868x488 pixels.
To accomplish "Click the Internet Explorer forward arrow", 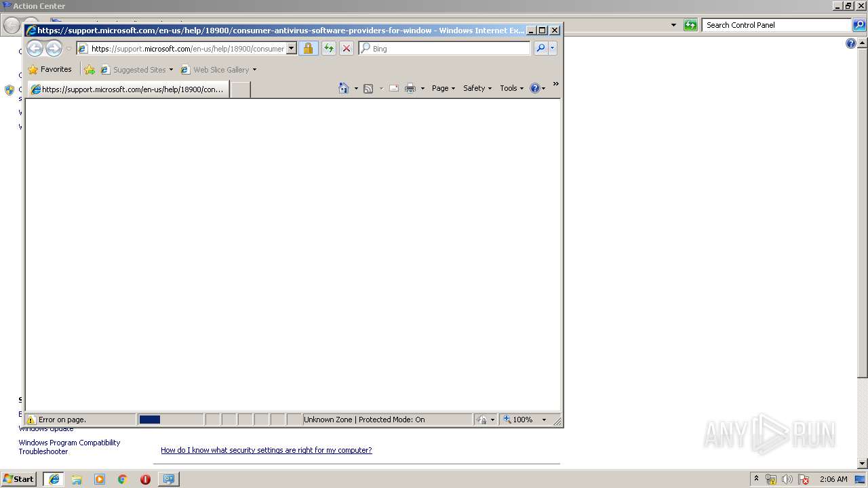I will [54, 48].
